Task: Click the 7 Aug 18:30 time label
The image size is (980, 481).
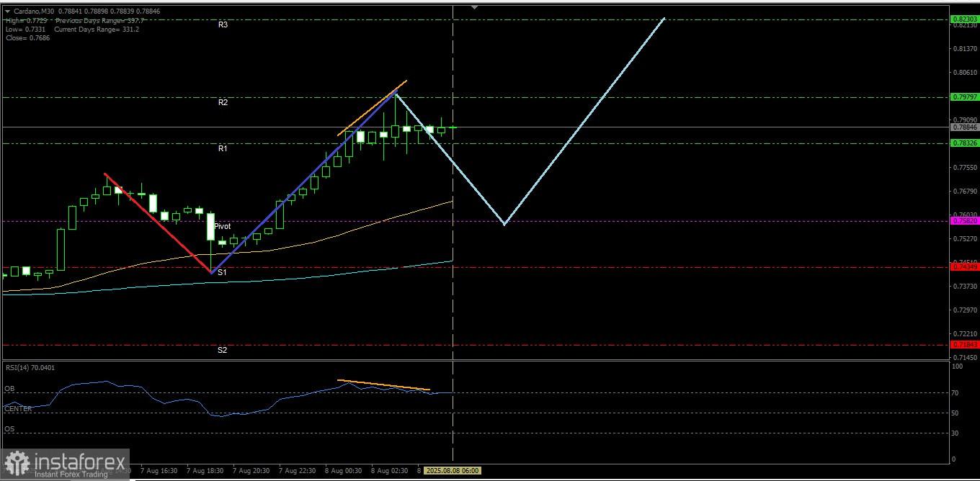Action: [205, 470]
